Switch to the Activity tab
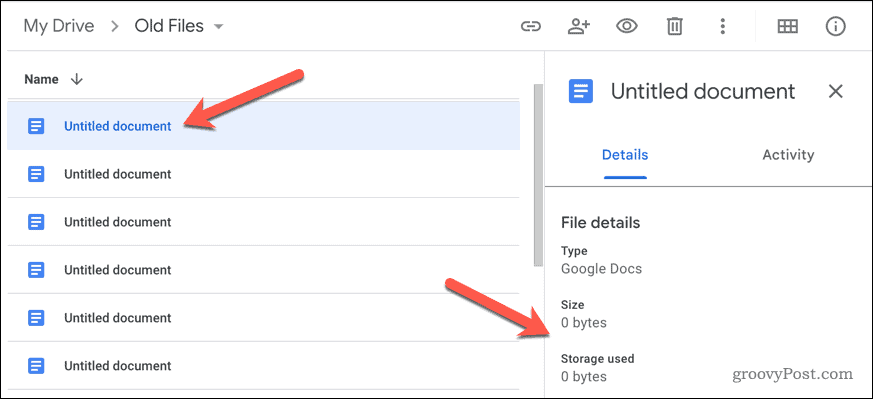 point(788,155)
